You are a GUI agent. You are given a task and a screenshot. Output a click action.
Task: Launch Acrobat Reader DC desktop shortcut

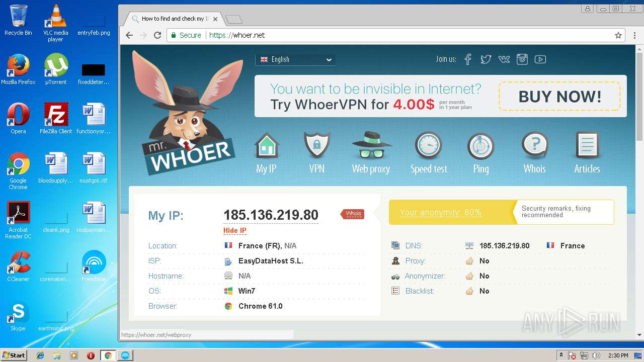[18, 220]
